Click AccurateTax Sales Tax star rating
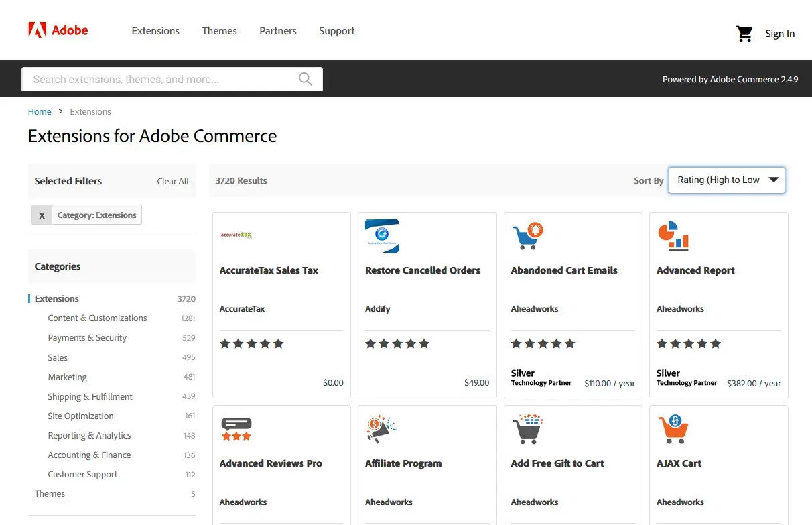Image resolution: width=812 pixels, height=525 pixels. click(252, 344)
